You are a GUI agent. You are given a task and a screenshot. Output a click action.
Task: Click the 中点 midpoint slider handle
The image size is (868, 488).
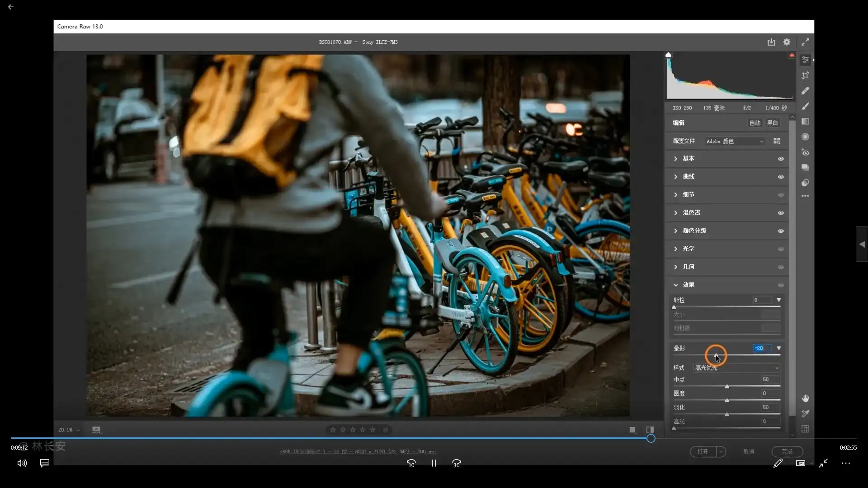tap(727, 387)
